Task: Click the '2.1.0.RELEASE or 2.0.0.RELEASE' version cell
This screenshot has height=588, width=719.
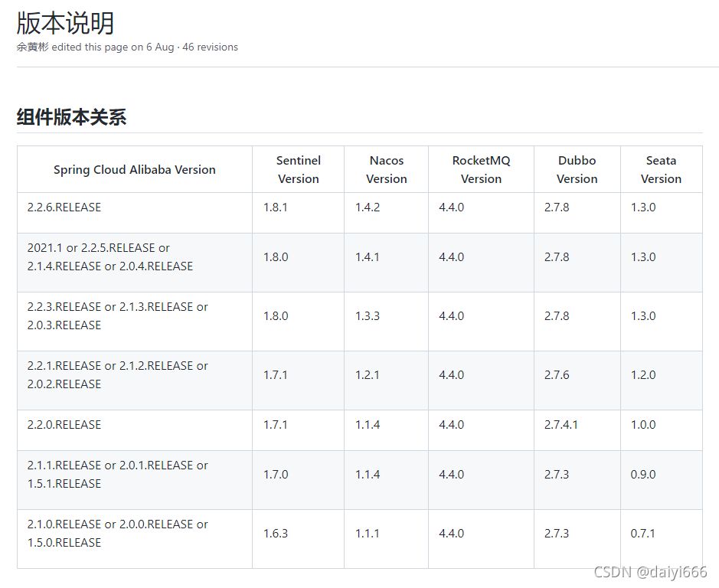Action: pos(135,539)
